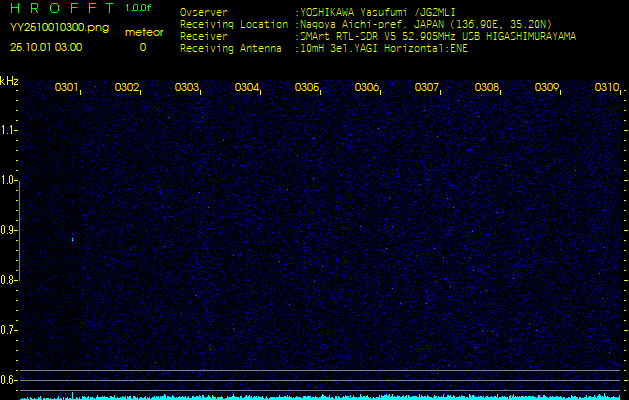The height and width of the screenshot is (400, 629).
Task: Click the Receiving Antenna field label
Action: pos(231,49)
